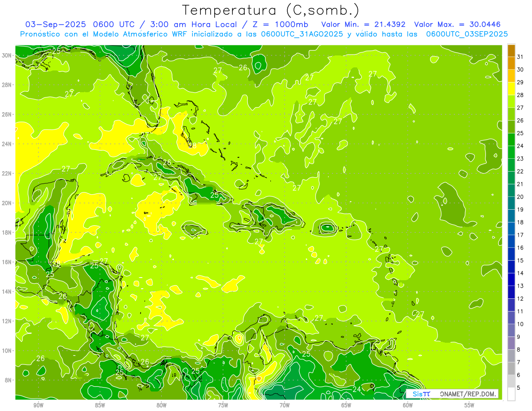Screen dimensions: 532x411
Task: Click the '22N' latitude axis label
Action: point(7,173)
